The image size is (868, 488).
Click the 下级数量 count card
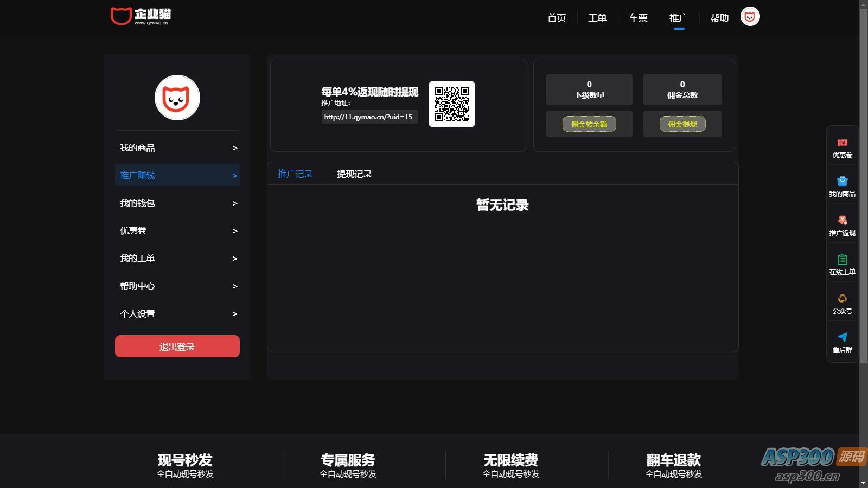pyautogui.click(x=589, y=89)
